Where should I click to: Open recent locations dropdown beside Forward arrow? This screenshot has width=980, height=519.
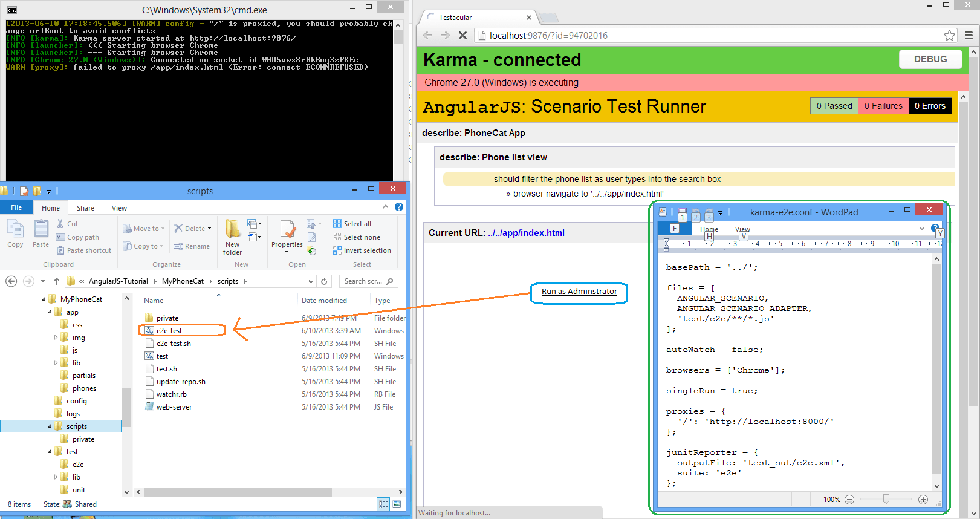tap(43, 281)
